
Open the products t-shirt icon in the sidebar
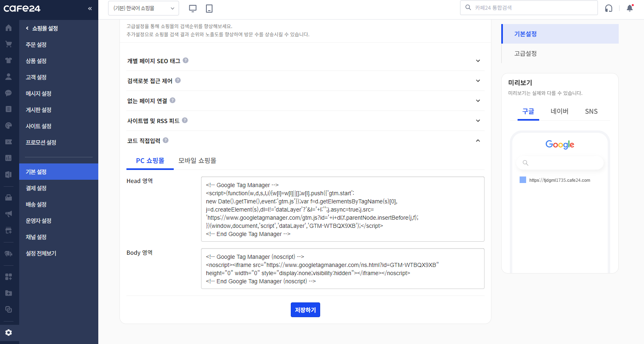(9, 60)
